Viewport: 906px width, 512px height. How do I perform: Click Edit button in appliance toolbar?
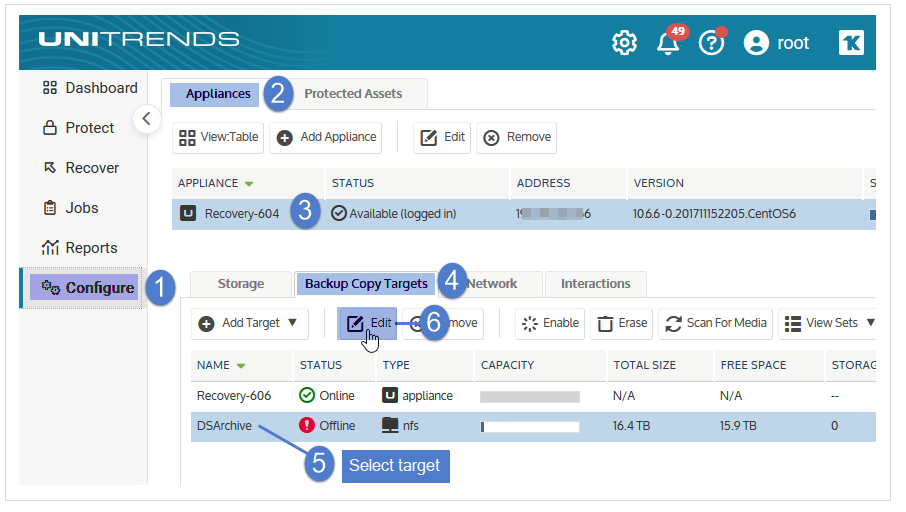(442, 138)
